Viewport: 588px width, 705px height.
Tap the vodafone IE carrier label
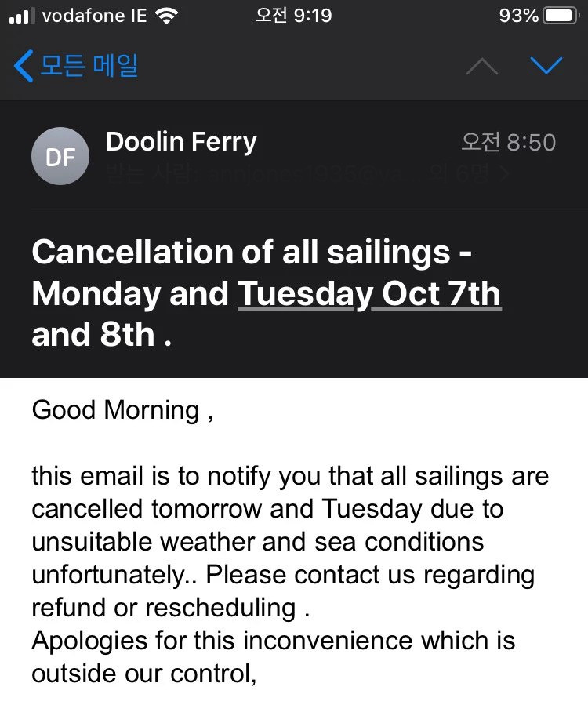[93, 16]
